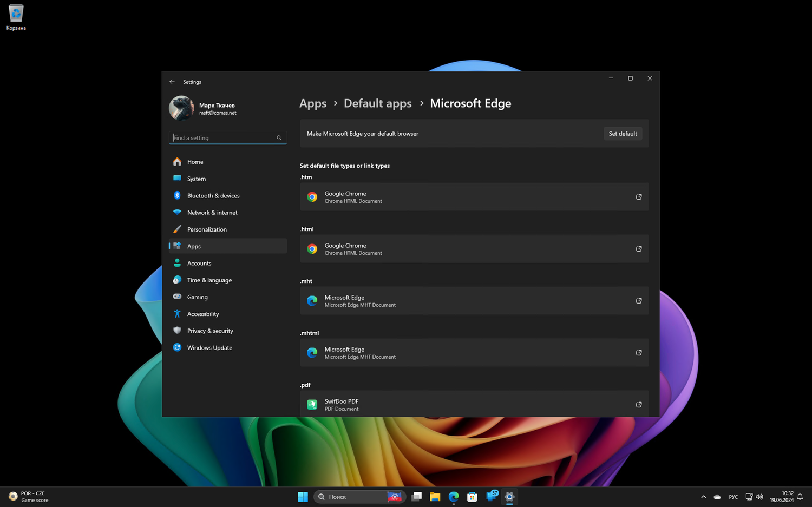This screenshot has width=812, height=507.
Task: Open Gaming settings in the sidebar
Action: tap(228, 297)
